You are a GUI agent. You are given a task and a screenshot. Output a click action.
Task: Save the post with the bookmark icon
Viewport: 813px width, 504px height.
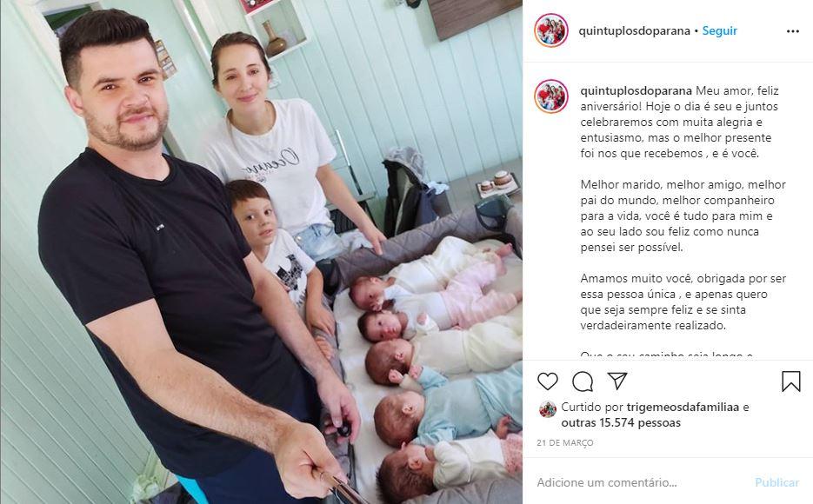pos(790,381)
